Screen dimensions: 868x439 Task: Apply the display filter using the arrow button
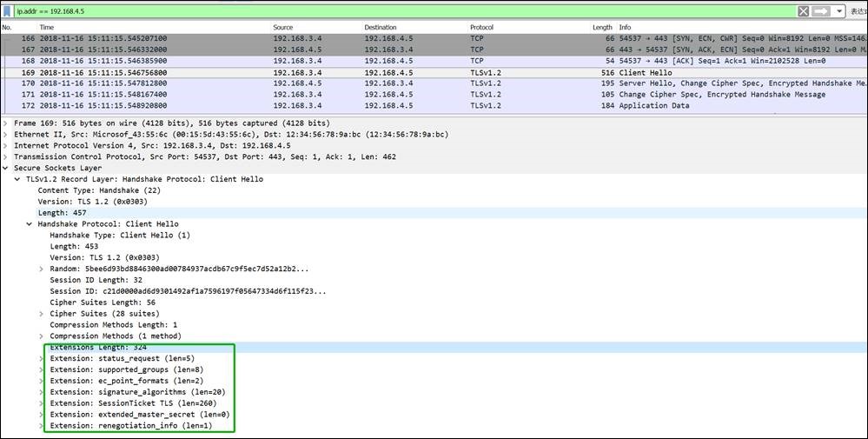tap(821, 11)
